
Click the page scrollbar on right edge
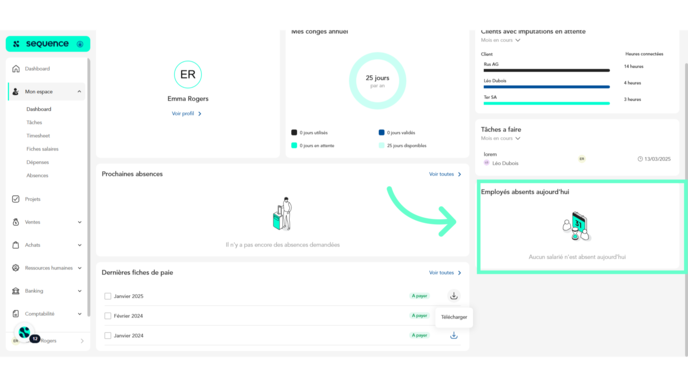[x=686, y=209]
